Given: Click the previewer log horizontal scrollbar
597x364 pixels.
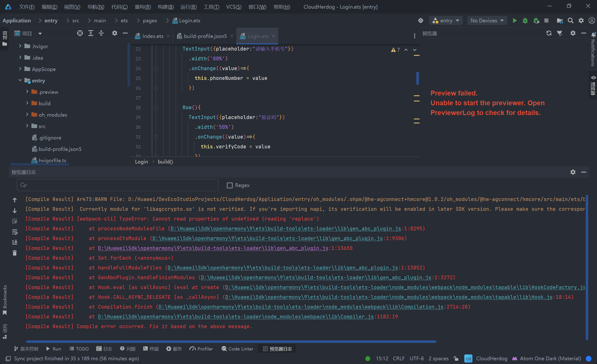Looking at the screenshot, I should click(231, 341).
